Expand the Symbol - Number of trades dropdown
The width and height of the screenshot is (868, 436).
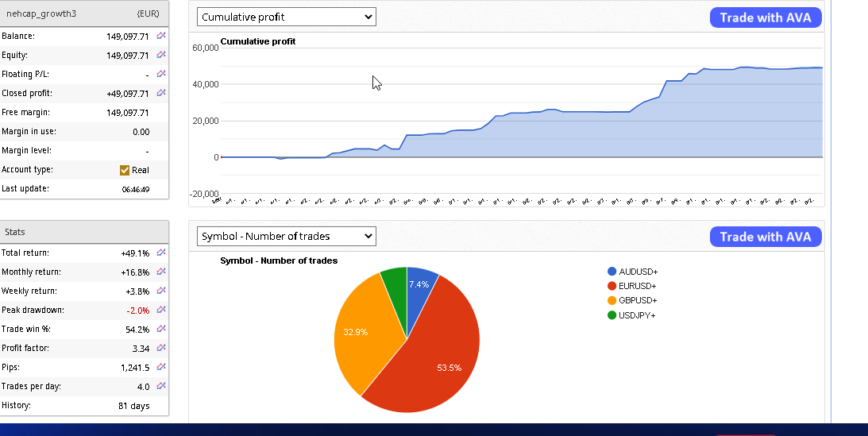(x=286, y=236)
